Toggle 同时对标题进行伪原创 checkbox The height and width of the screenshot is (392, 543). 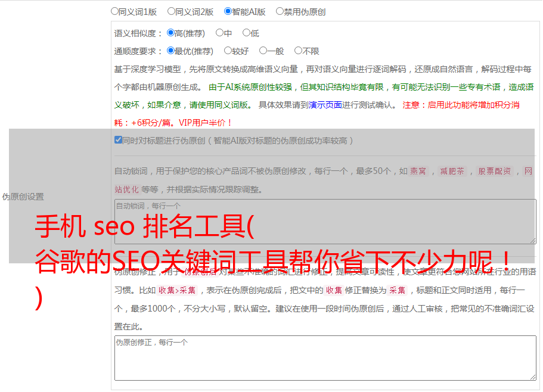coord(118,140)
